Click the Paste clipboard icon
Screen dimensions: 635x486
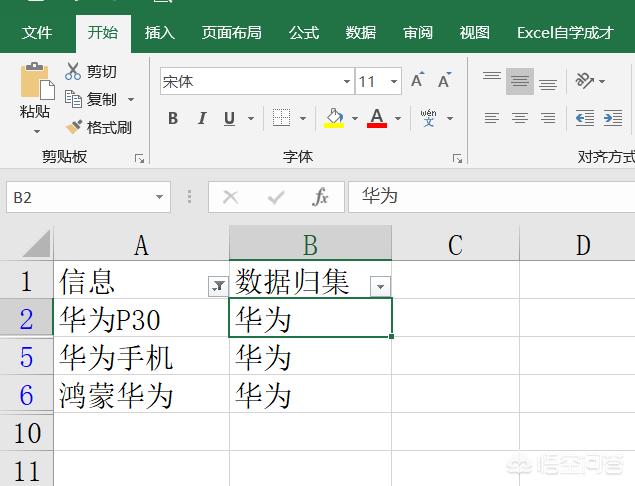[37, 81]
